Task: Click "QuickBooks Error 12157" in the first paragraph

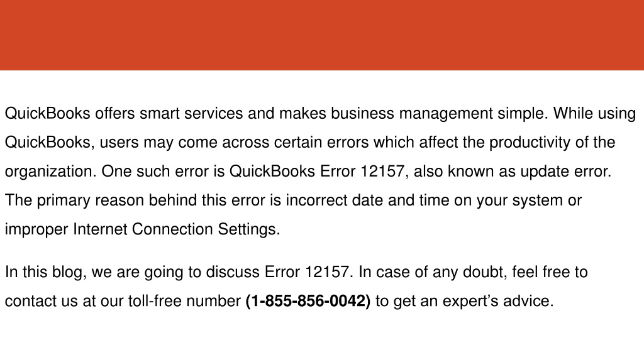Action: [317, 171]
